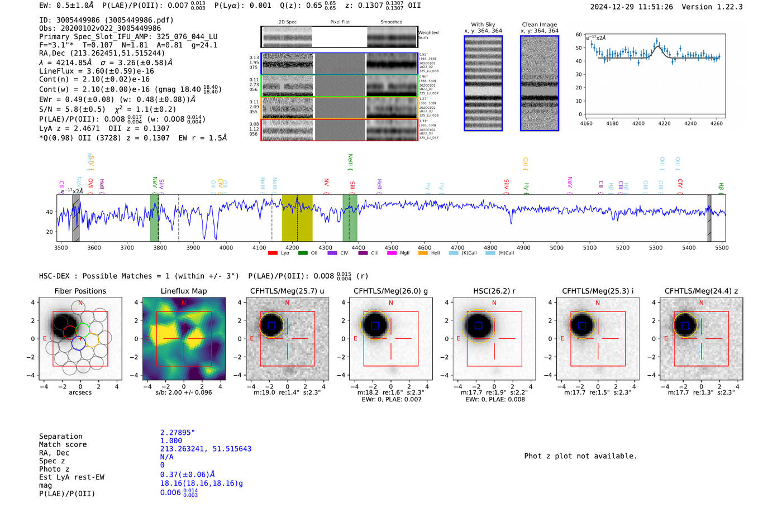Click the magenta MgII legend swatch
Screen dimensions: 782x532
click(x=392, y=253)
